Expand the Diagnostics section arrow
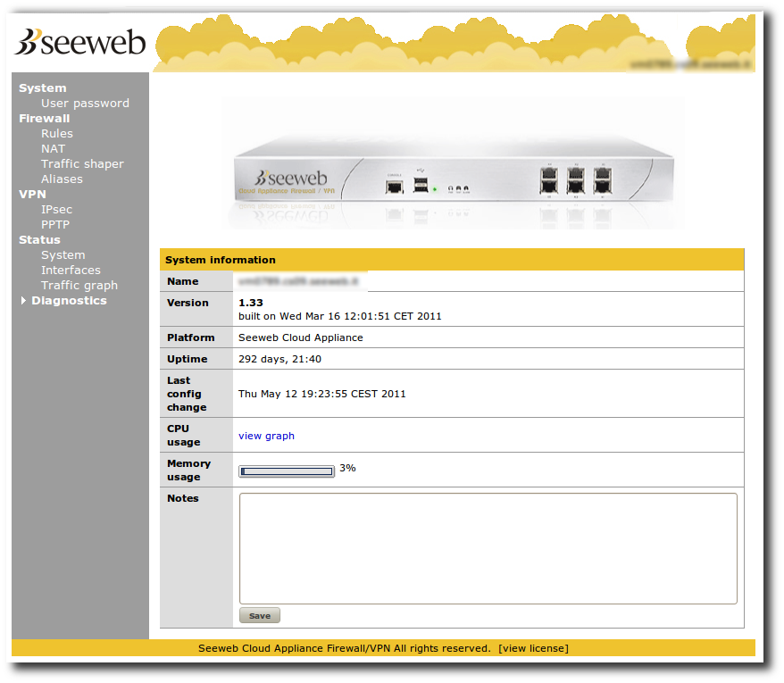This screenshot has width=784, height=683. [x=23, y=301]
